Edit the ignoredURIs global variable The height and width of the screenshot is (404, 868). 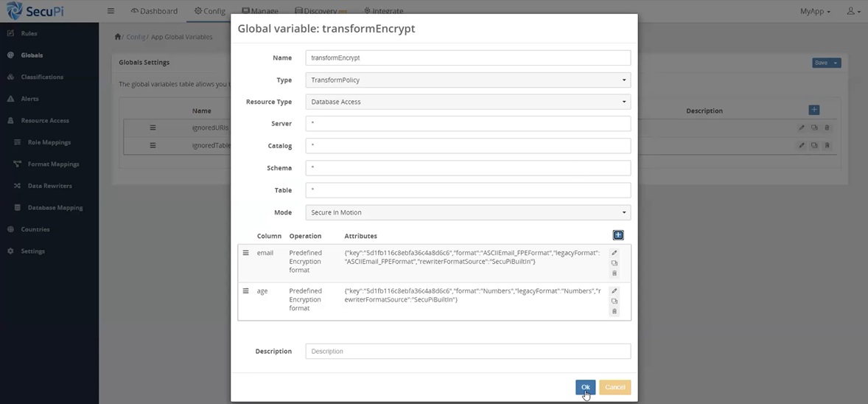[x=801, y=128]
